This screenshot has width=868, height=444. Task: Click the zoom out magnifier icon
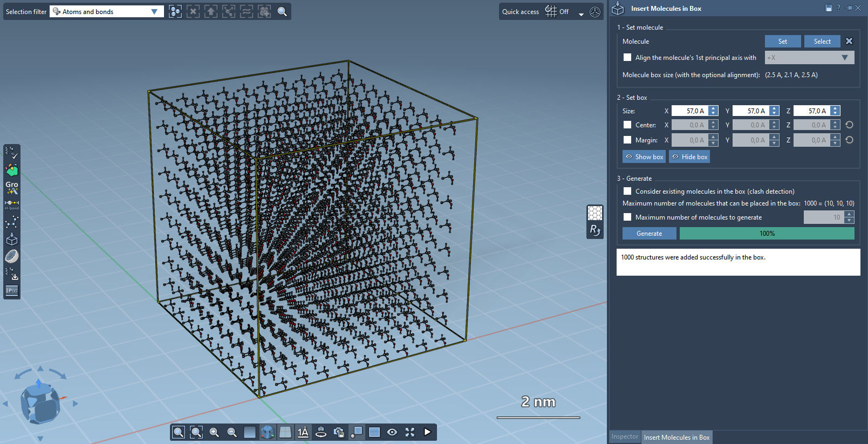coord(232,432)
